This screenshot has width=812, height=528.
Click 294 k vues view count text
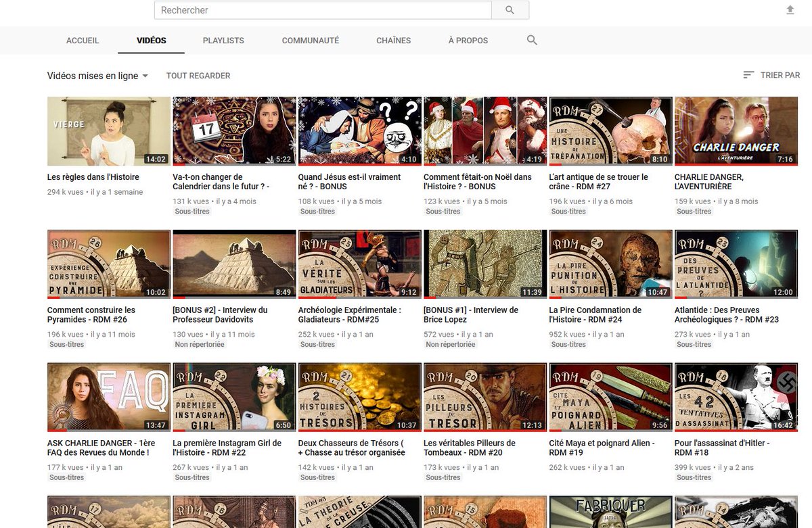[x=66, y=192]
